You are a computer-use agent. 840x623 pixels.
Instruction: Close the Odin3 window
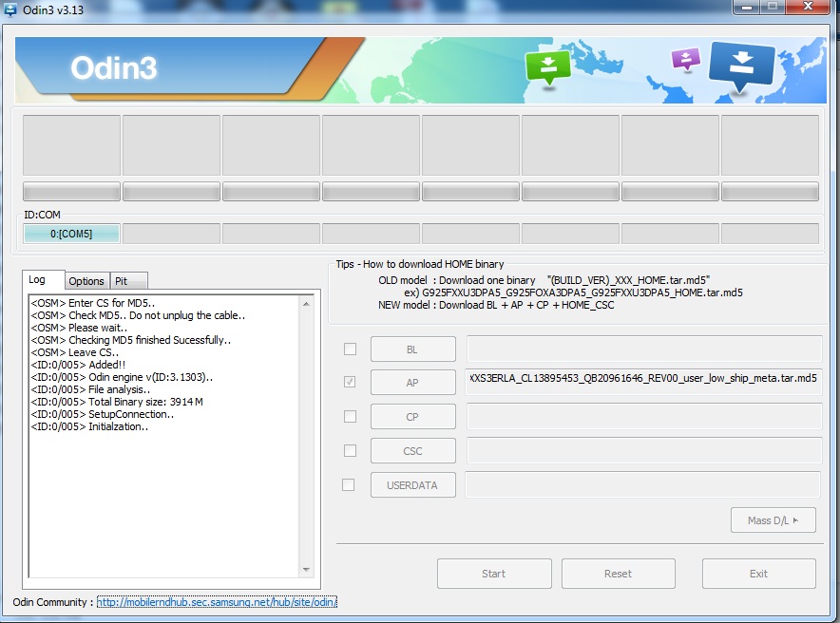(807, 8)
